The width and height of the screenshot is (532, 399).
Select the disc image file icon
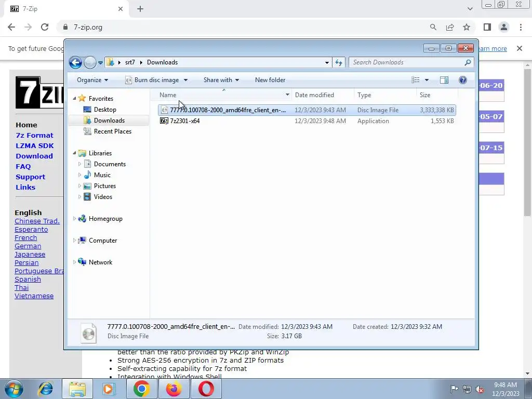[x=164, y=110]
